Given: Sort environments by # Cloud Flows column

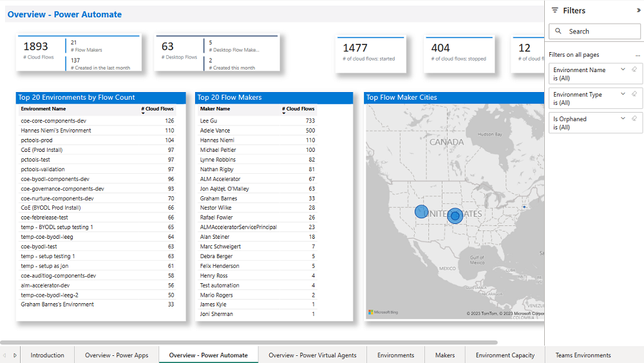Looking at the screenshot, I should [x=158, y=109].
